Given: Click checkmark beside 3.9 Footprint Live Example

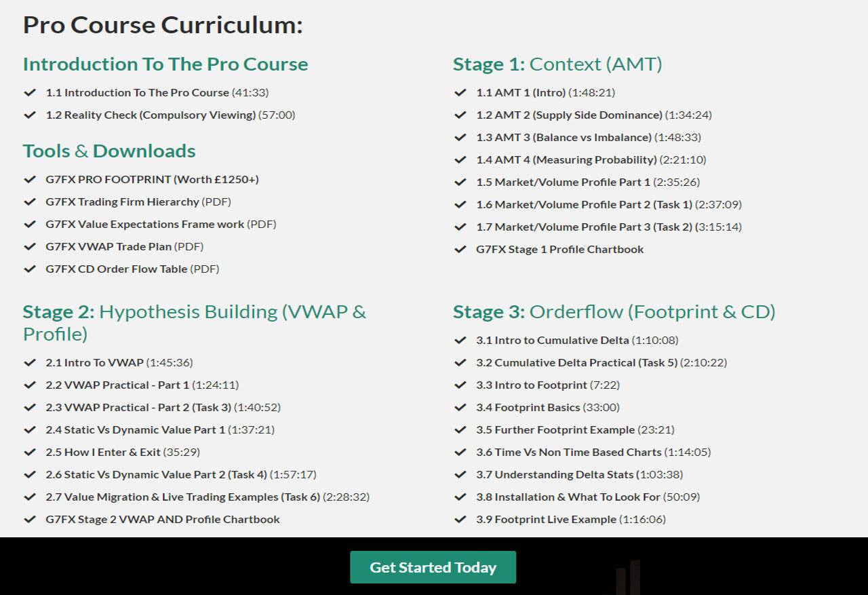Looking at the screenshot, I should click(x=460, y=519).
